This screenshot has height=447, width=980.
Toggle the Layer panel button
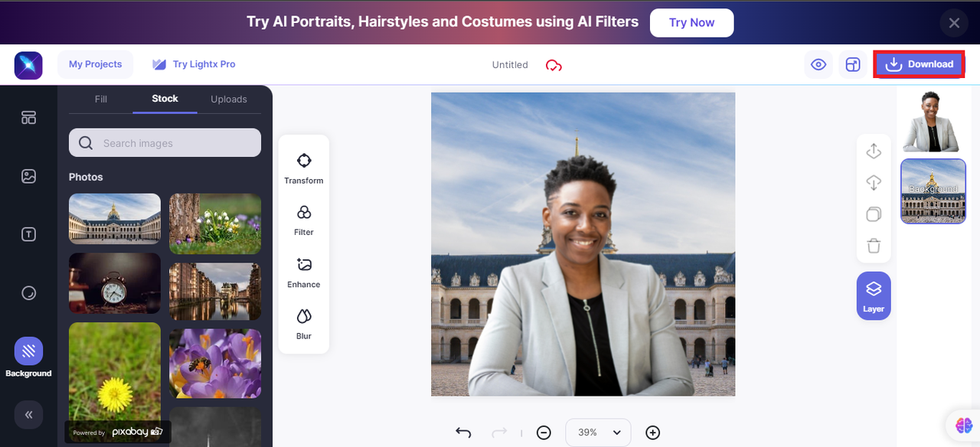(x=874, y=295)
